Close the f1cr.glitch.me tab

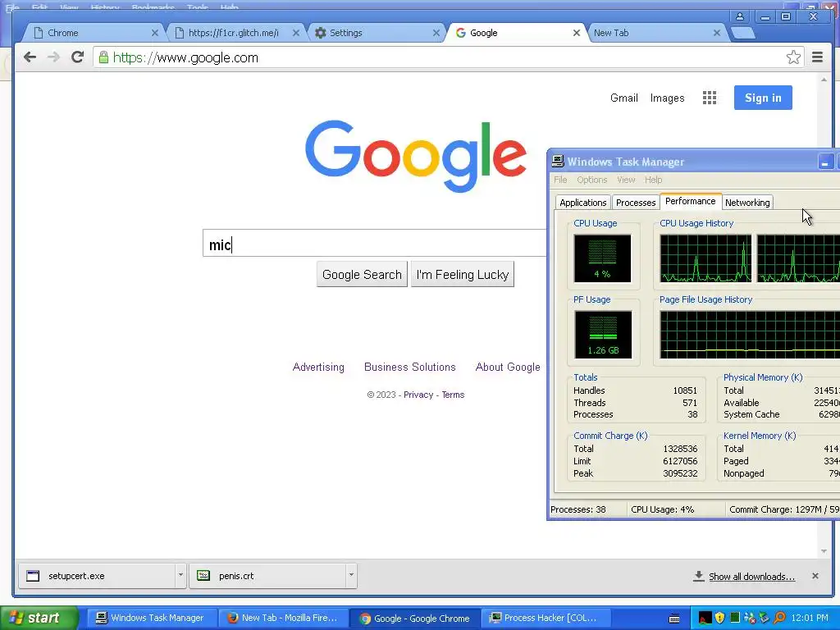[295, 33]
